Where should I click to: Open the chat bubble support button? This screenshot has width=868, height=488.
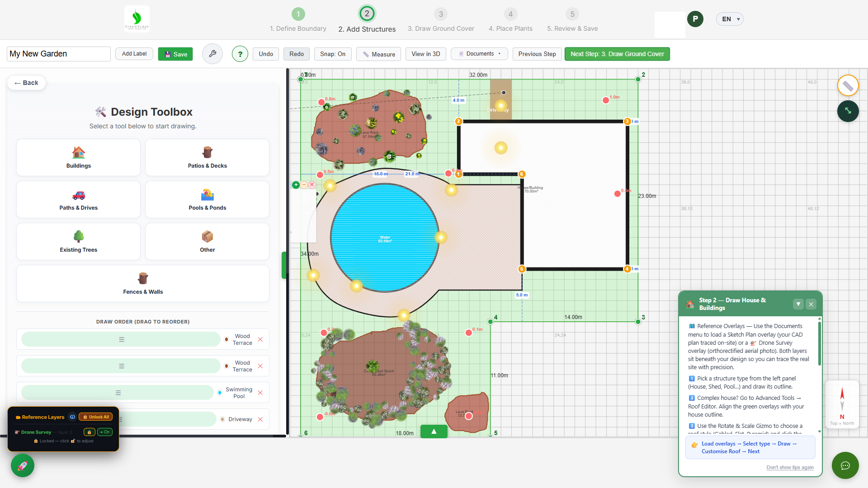(x=845, y=465)
